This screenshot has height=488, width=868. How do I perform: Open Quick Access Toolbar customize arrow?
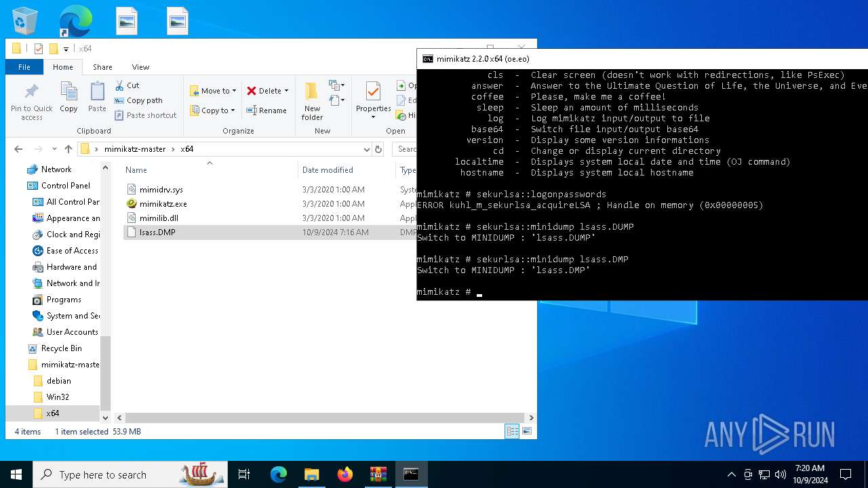(x=66, y=49)
